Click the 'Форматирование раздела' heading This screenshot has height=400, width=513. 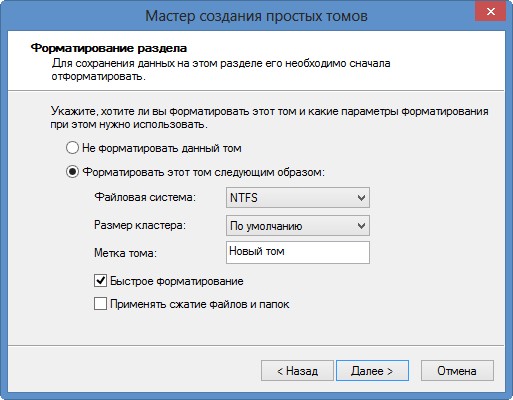(x=109, y=48)
